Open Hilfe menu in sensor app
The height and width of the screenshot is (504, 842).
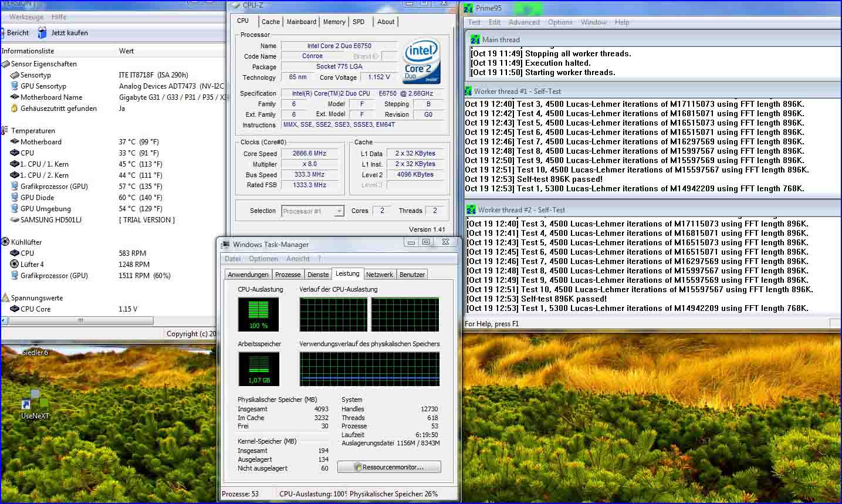pos(59,17)
